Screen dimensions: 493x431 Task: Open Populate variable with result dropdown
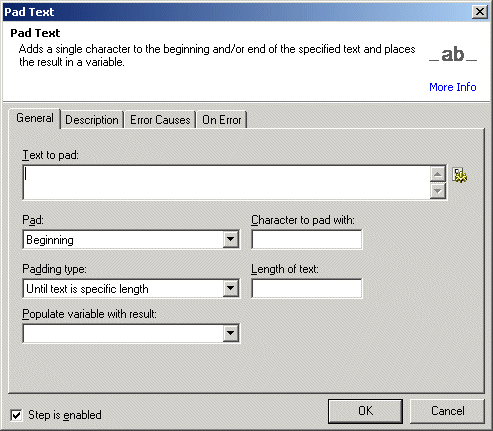click(x=230, y=333)
